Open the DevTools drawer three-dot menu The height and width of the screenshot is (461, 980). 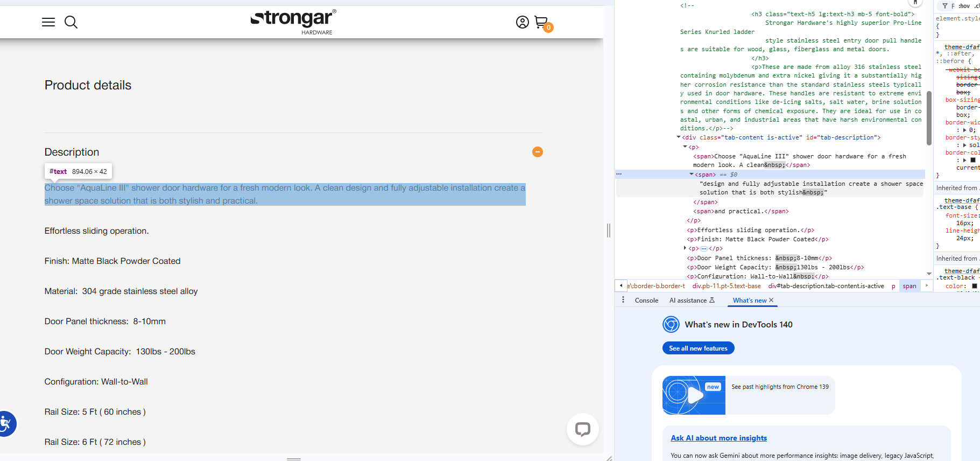click(x=623, y=300)
